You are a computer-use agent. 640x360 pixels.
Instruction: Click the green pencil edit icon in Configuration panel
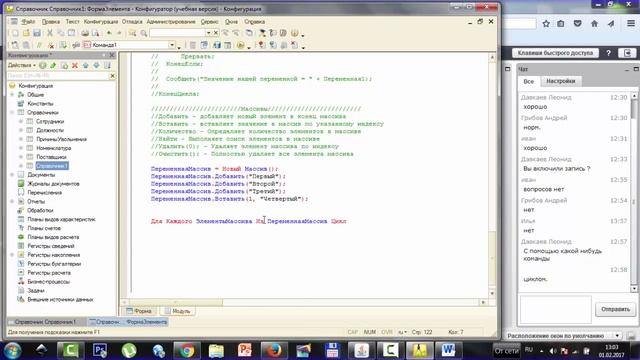[x=53, y=65]
